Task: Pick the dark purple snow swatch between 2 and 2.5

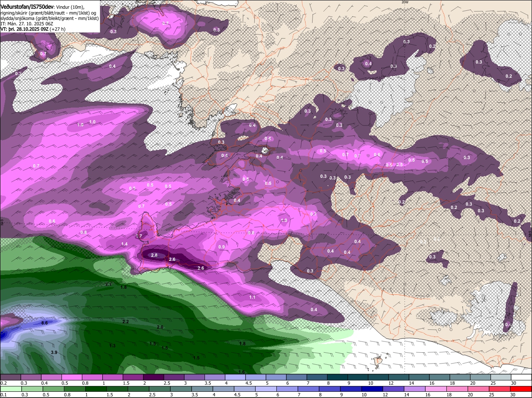Action: (153, 377)
